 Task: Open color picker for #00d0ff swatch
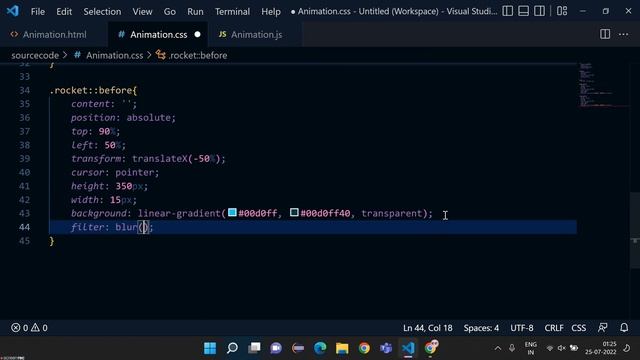click(x=232, y=213)
